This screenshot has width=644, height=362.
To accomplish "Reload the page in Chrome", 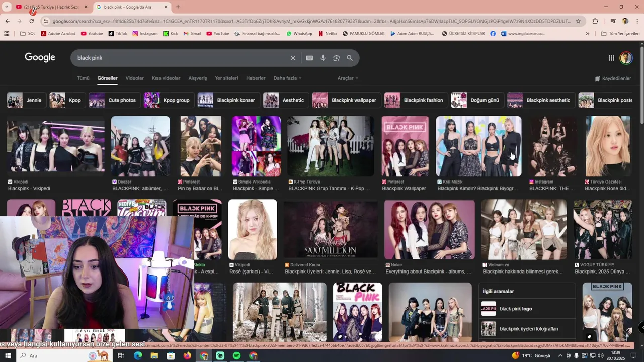I will pos(31,21).
